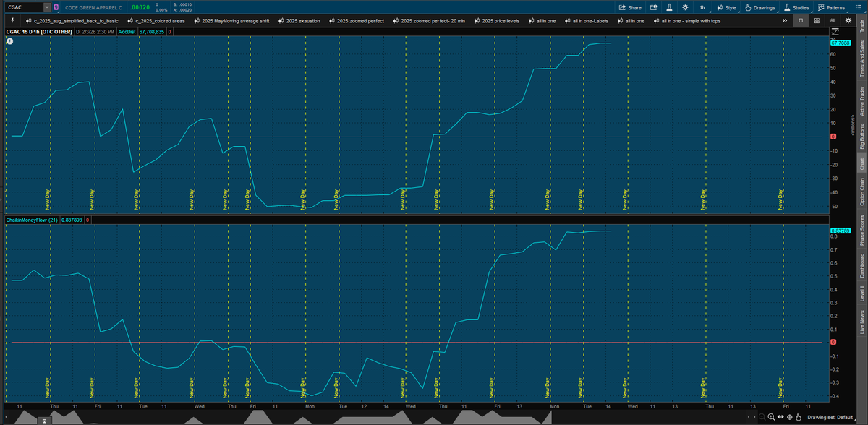Open the symbol dropdown next to CGAC
This screenshot has height=425, width=868.
(48, 7)
